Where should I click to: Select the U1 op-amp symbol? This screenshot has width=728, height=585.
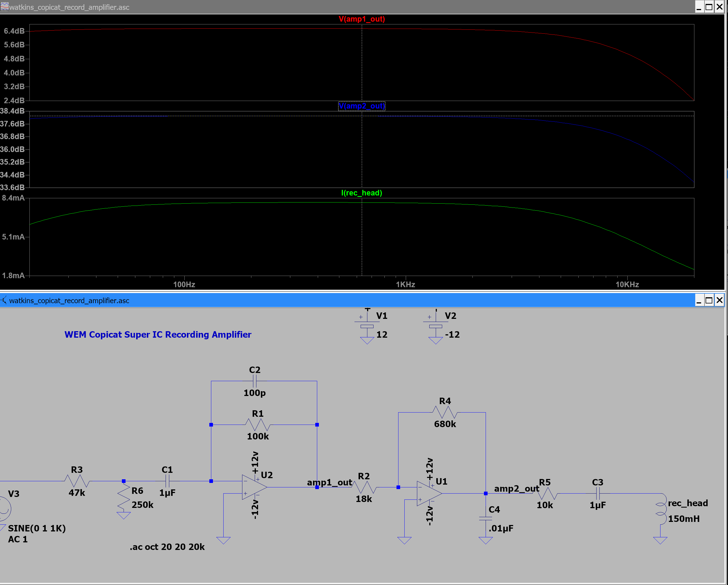point(429,493)
